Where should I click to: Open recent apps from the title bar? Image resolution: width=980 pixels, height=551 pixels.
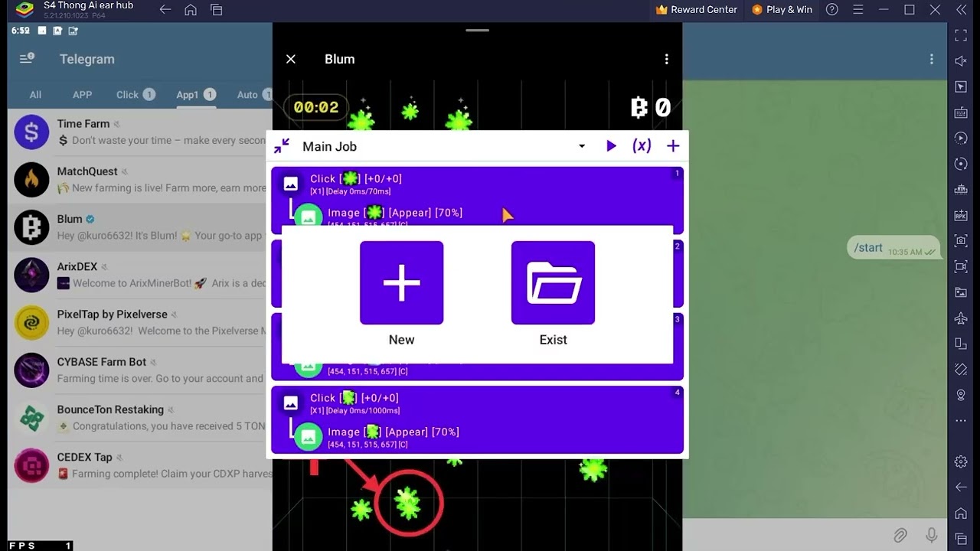(217, 10)
